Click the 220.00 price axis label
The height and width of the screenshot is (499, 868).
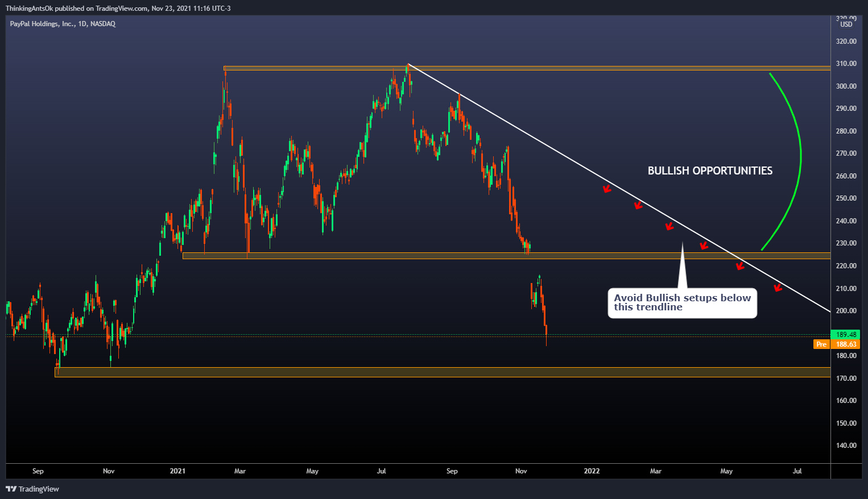point(846,266)
